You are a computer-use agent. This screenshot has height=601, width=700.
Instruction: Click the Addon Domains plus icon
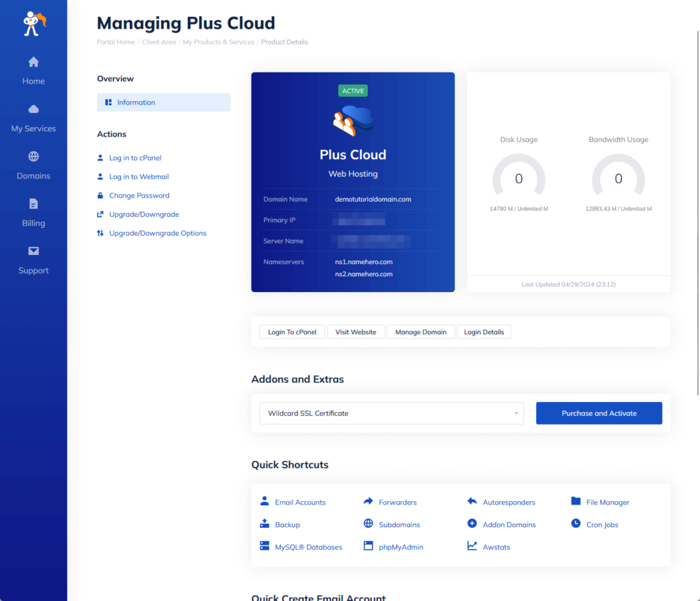(x=472, y=523)
